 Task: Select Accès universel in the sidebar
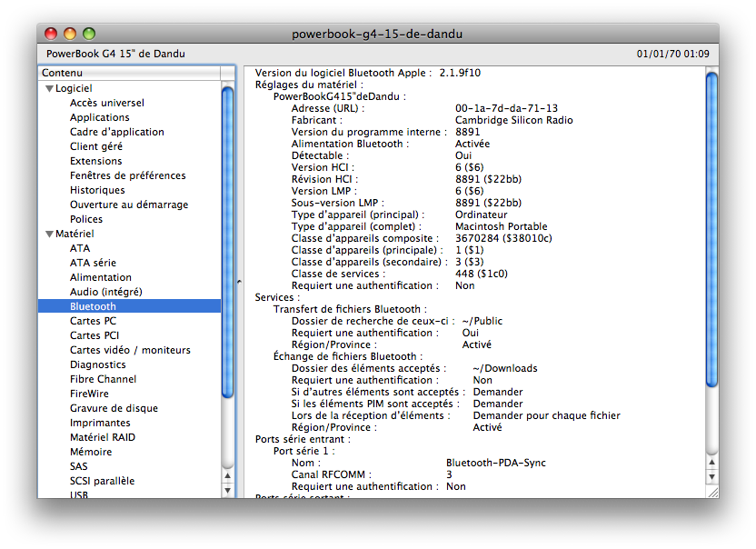[x=106, y=103]
